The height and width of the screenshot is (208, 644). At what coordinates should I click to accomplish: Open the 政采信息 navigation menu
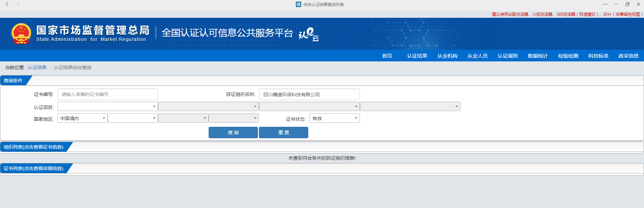click(x=629, y=56)
